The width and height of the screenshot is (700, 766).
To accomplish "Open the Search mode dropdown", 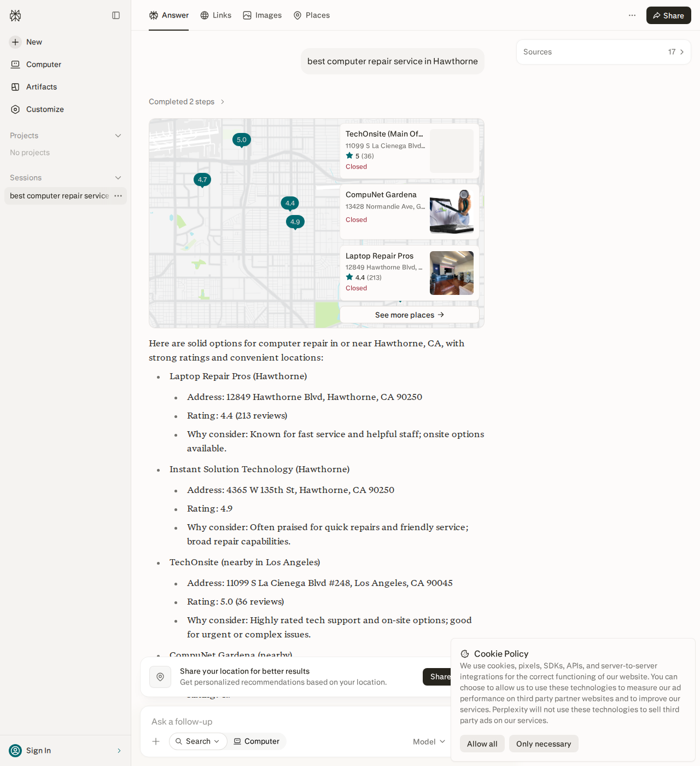I will coord(198,741).
